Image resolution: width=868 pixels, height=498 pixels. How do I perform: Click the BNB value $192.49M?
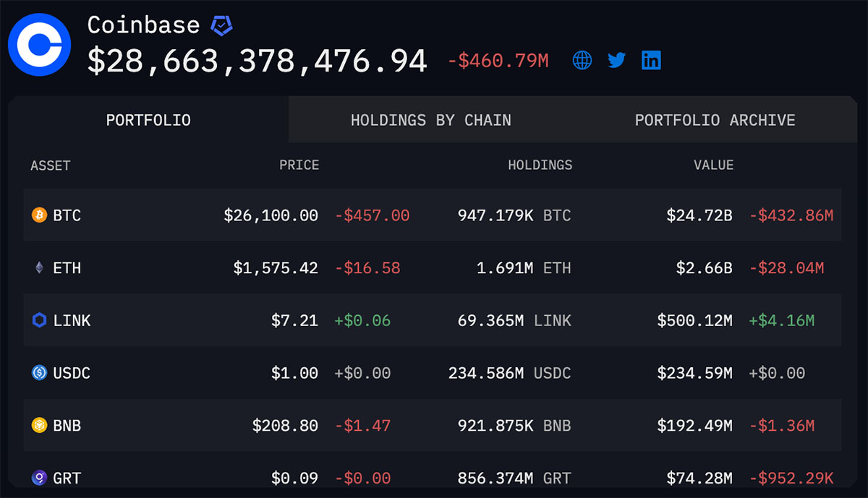coord(695,426)
